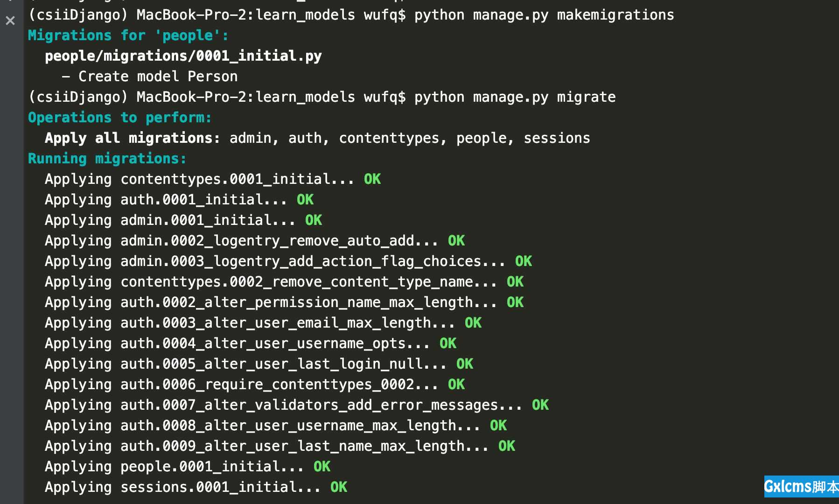Image resolution: width=839 pixels, height=504 pixels.
Task: Click the '- Create model Person' line
Action: click(150, 77)
